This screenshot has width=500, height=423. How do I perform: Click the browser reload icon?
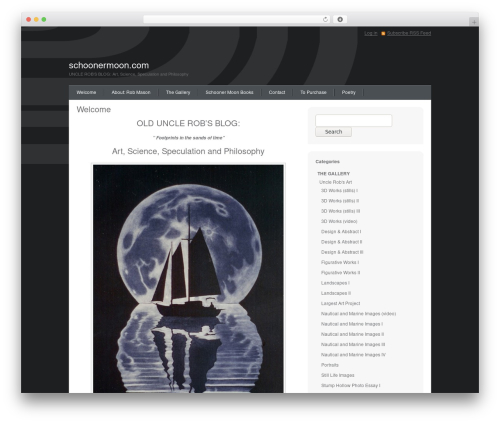tap(325, 19)
